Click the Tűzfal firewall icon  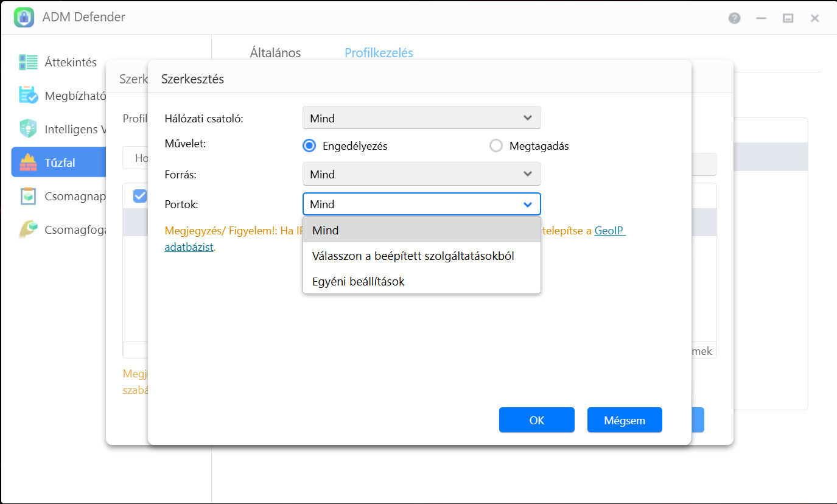(x=28, y=163)
